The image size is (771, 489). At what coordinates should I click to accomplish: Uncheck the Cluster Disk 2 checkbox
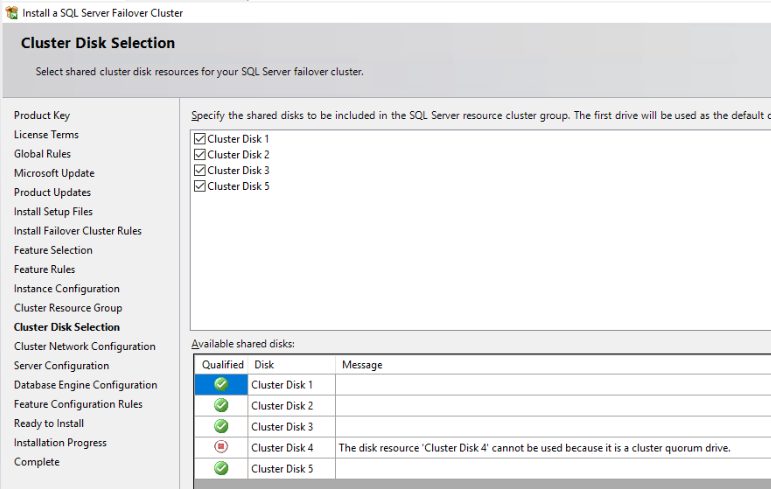coord(200,154)
